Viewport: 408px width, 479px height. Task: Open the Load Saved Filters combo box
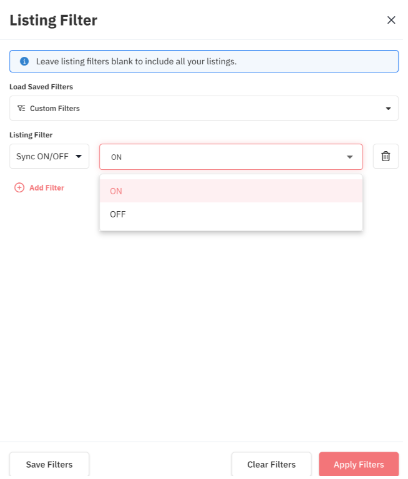[x=206, y=109]
